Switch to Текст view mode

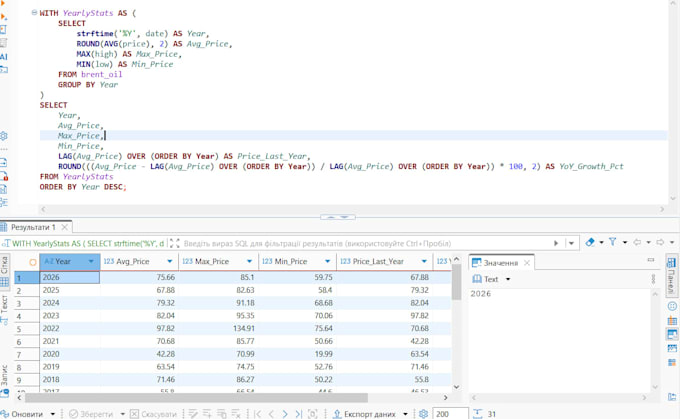click(4, 310)
